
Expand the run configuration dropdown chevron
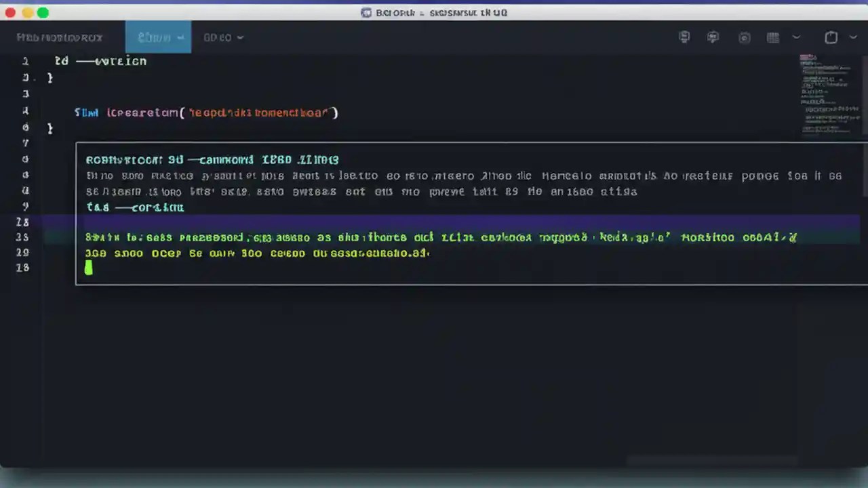point(179,37)
